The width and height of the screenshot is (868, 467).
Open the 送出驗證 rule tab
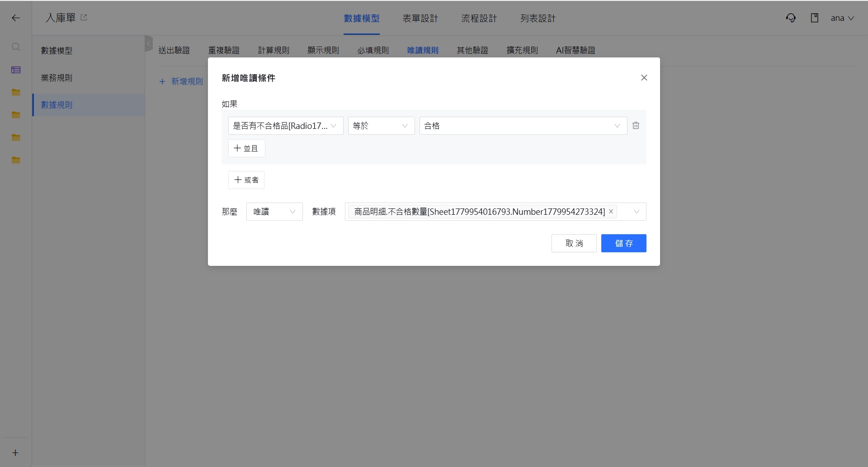pos(174,50)
